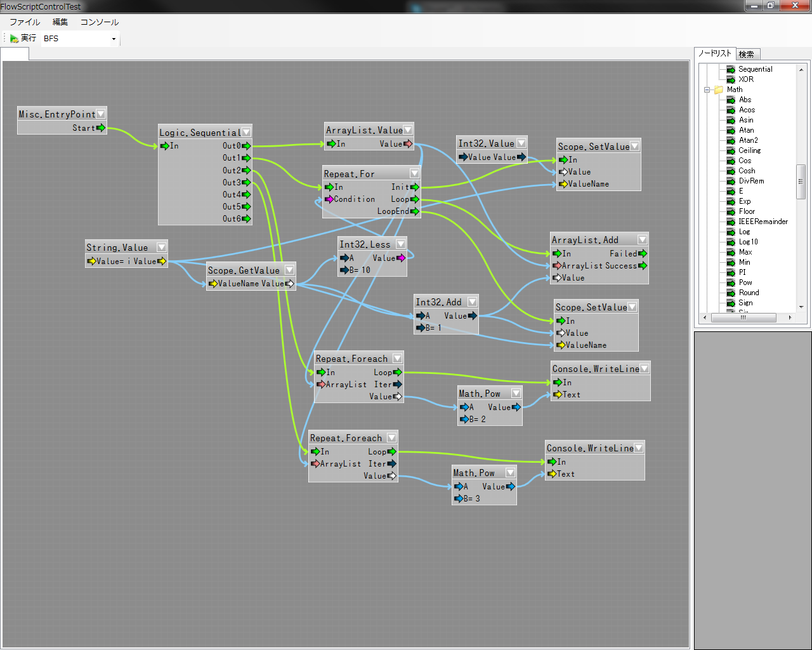Screen dimensions: 812x650
Task: Open the collapse arrow on Scope.GetValue node
Action: click(x=289, y=270)
